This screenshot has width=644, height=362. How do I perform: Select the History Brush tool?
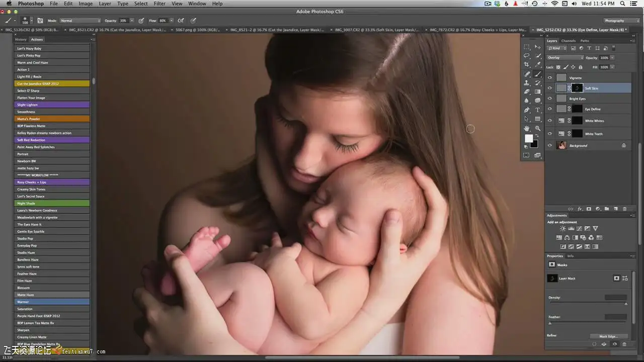(538, 83)
